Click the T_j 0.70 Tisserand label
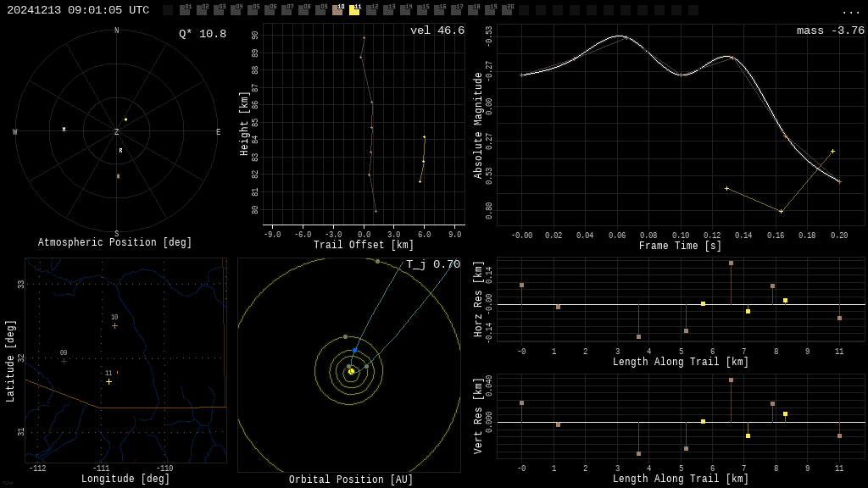This screenshot has height=488, width=868. tap(432, 264)
